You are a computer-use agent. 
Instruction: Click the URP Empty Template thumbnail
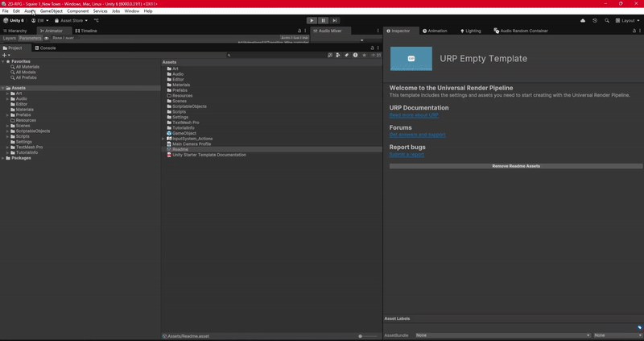pos(411,58)
